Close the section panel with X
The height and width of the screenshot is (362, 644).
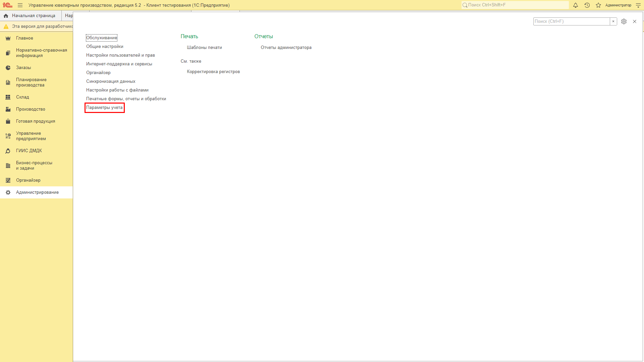635,21
